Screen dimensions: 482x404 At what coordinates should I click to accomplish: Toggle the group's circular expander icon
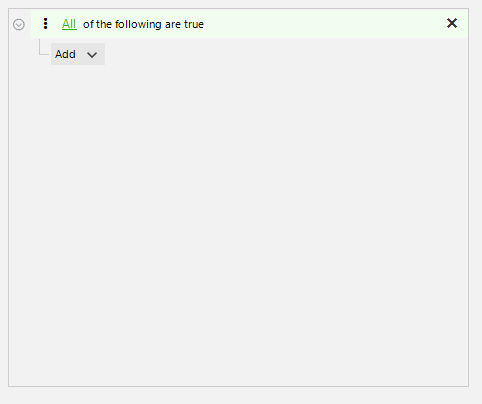coord(19,24)
